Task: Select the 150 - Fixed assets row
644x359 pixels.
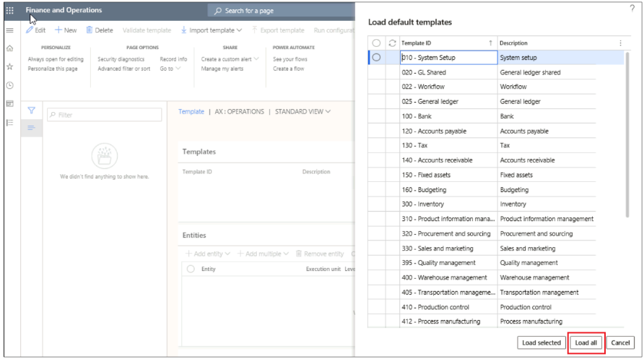Action: tap(482, 175)
